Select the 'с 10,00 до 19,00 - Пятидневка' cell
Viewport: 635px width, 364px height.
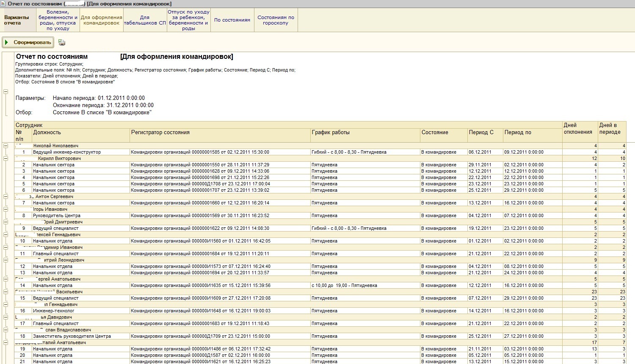[x=365, y=285]
